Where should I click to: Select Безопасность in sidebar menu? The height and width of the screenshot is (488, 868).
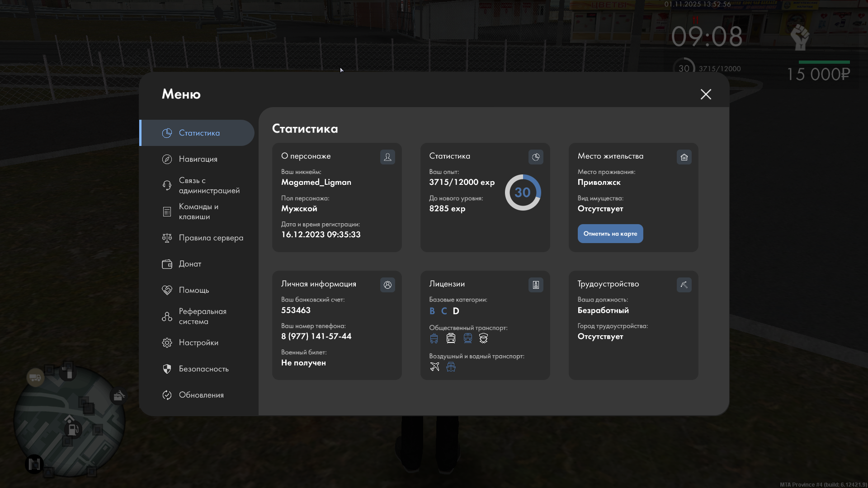click(x=203, y=369)
